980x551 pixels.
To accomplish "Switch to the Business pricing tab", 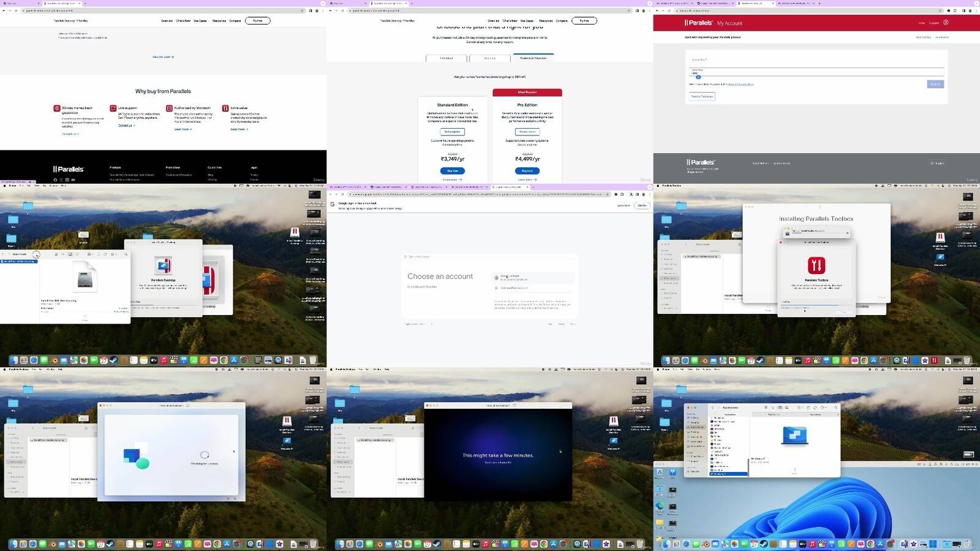I will tap(489, 58).
